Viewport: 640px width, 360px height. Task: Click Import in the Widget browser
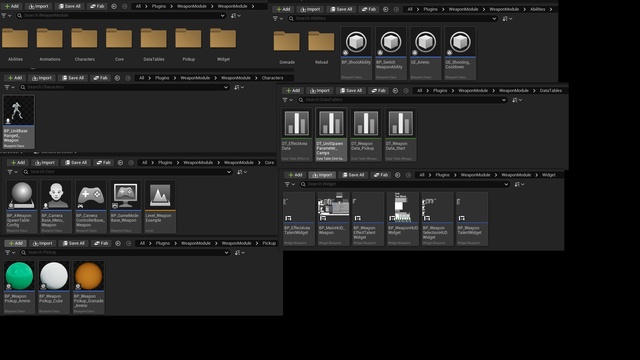[x=322, y=175]
